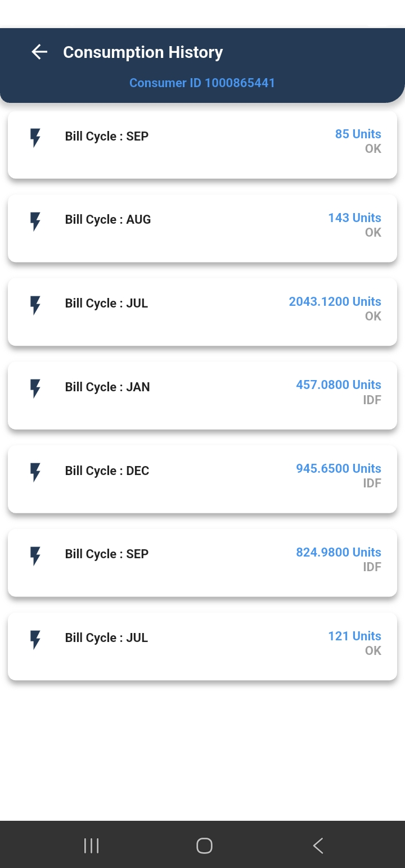Tap Consumer ID 1000865441 text
Viewport: 405px width, 868px height.
pos(202,83)
